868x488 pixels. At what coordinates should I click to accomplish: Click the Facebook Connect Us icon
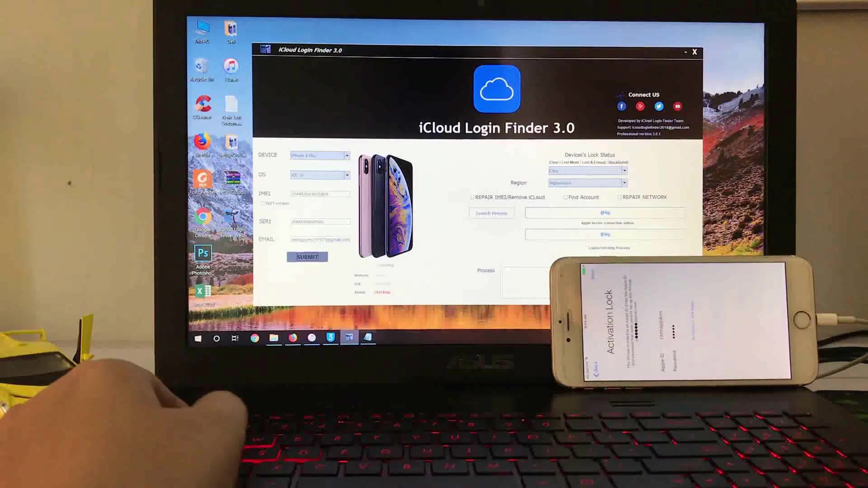coord(622,106)
